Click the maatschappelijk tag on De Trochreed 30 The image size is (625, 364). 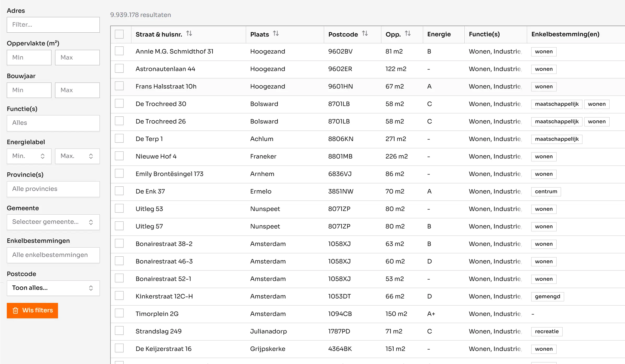556,104
